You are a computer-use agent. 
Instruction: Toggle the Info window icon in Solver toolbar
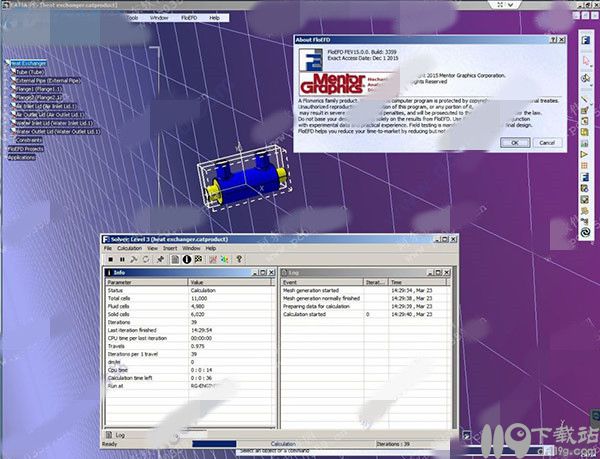pos(187,259)
